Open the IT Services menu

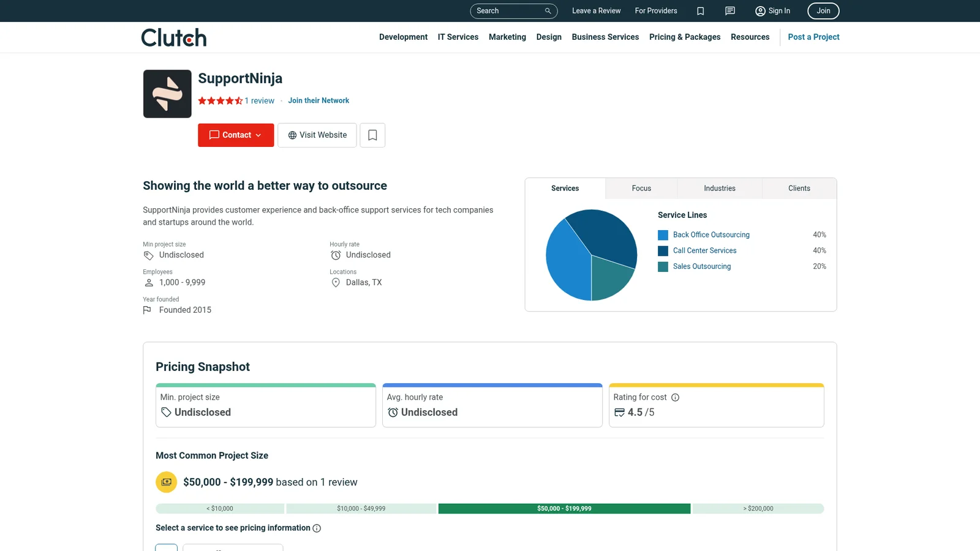tap(458, 37)
